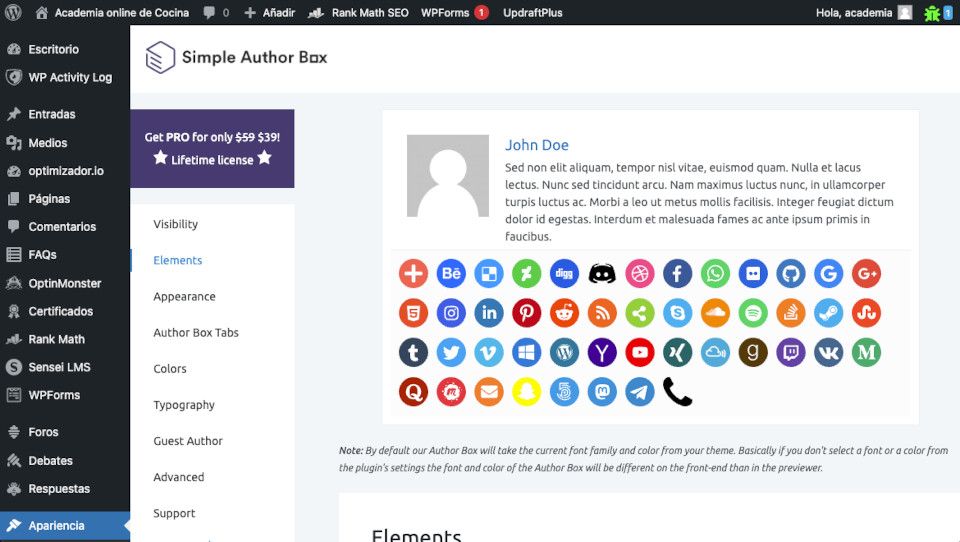
Task: Click the Facebook social icon
Action: (677, 273)
